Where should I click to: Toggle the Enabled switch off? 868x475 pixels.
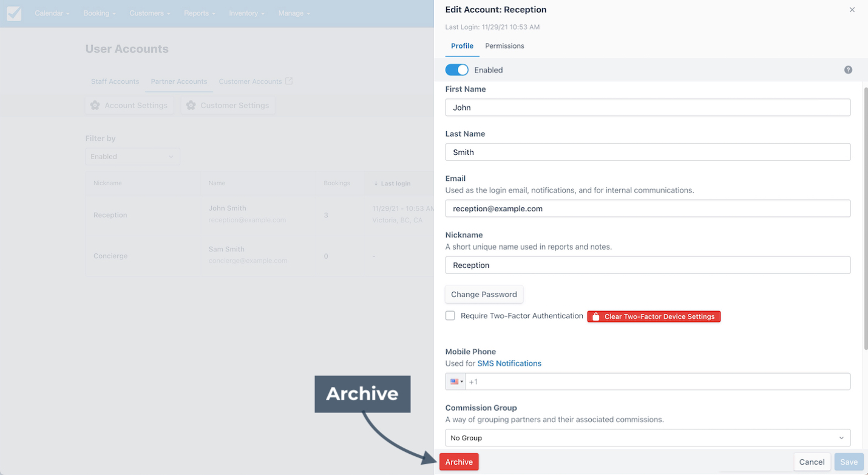click(457, 70)
